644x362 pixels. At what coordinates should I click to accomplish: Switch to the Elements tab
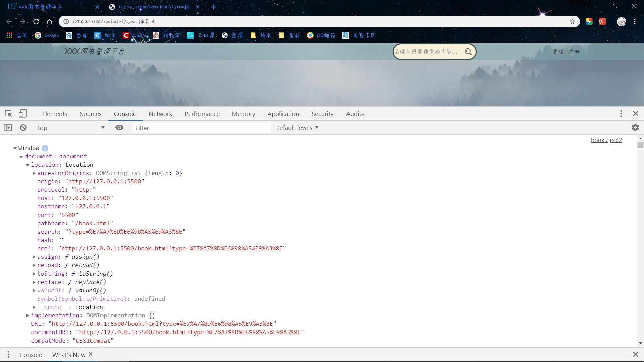coord(55,114)
